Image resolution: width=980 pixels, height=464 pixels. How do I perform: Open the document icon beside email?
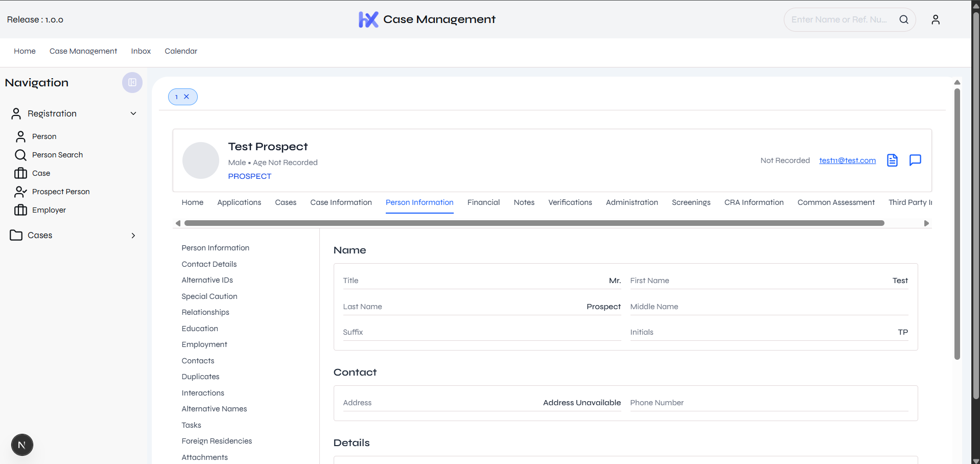pos(892,160)
